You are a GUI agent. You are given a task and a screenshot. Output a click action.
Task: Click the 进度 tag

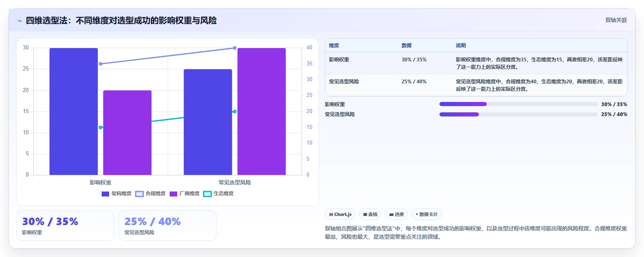click(396, 214)
